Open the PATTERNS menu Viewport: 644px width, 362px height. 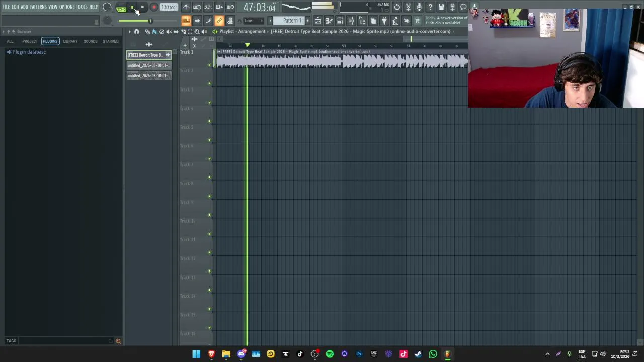pos(38,7)
